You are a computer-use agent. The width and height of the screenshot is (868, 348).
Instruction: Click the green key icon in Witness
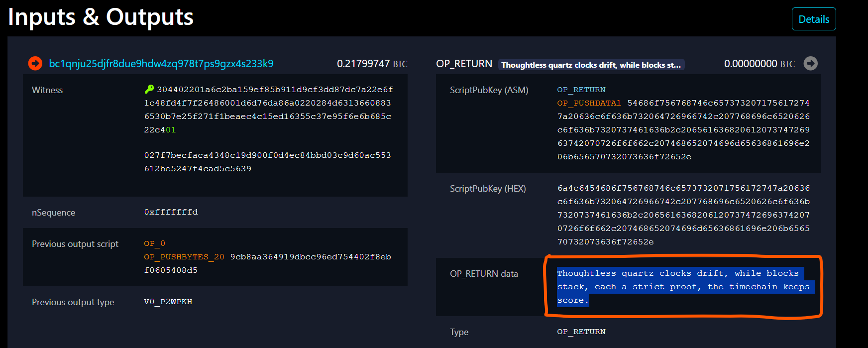click(149, 89)
